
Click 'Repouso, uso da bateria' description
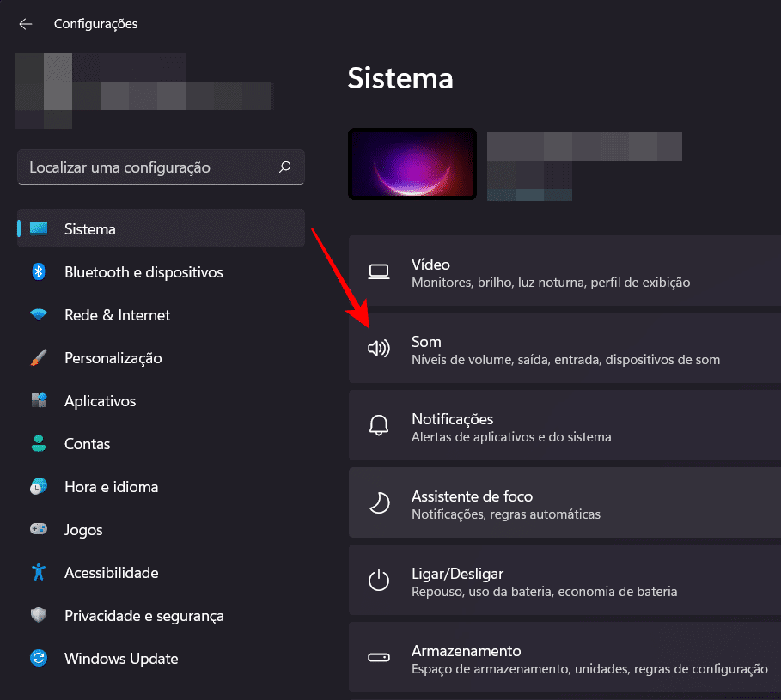545,592
